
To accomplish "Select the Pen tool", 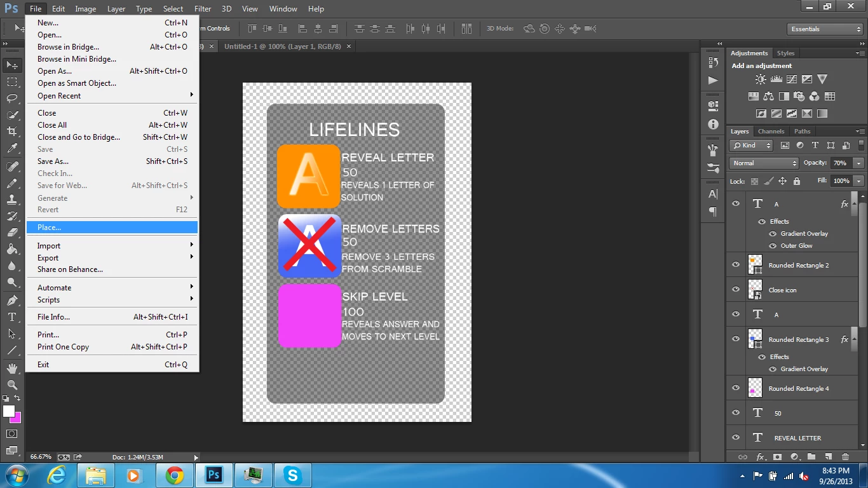I will [x=12, y=300].
